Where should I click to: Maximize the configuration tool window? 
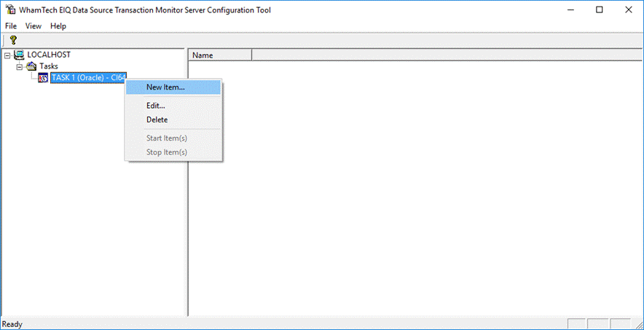600,10
